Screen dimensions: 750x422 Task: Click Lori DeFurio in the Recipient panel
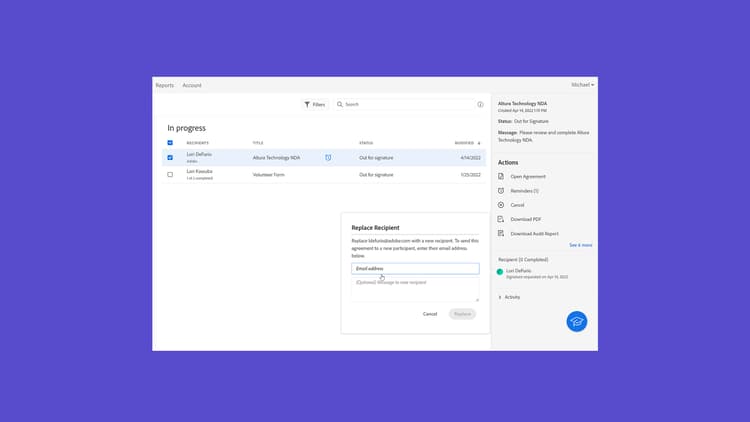pos(518,271)
